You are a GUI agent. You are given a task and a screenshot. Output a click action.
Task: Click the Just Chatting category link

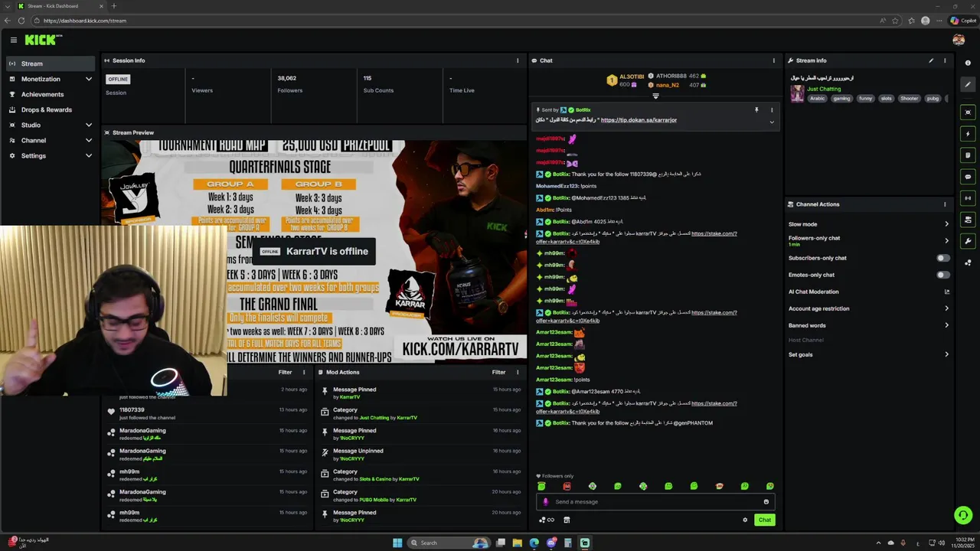pos(824,89)
